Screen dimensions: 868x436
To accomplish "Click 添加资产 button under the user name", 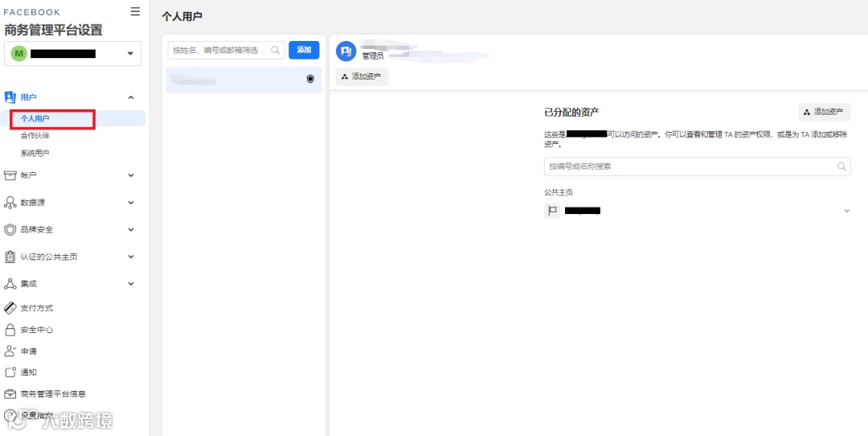I will click(362, 76).
